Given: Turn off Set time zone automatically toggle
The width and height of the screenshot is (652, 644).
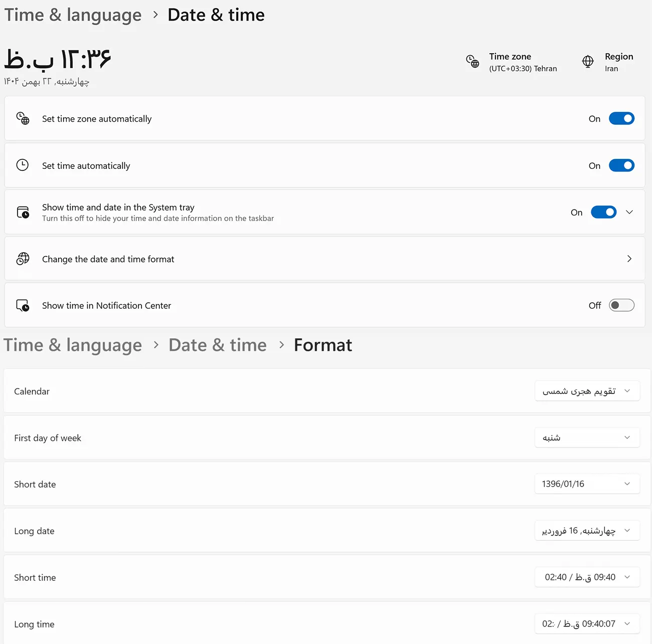Looking at the screenshot, I should point(621,118).
